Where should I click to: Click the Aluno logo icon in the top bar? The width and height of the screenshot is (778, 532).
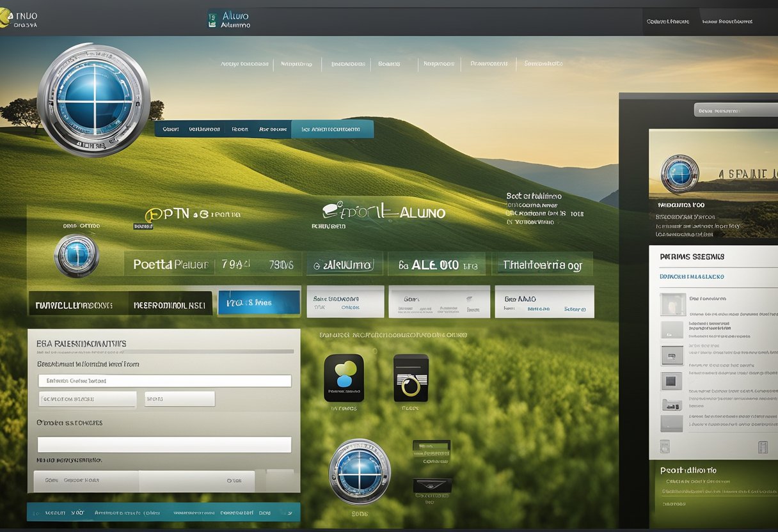coord(213,20)
